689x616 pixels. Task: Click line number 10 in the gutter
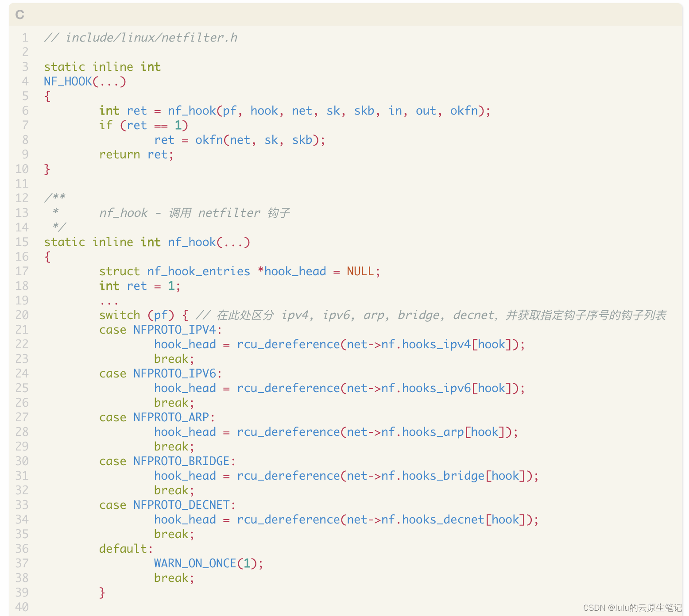(22, 169)
